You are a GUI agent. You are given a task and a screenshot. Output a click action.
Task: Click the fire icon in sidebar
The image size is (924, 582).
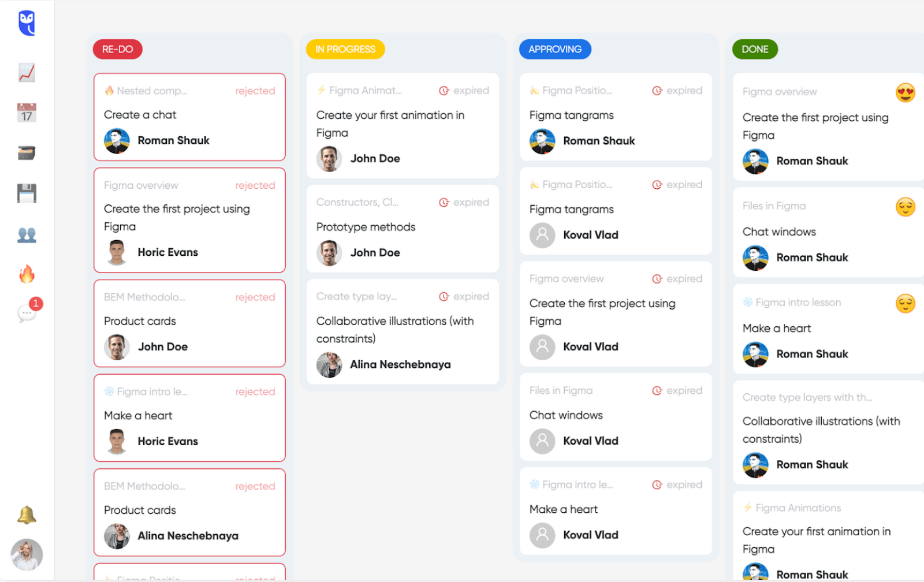27,274
